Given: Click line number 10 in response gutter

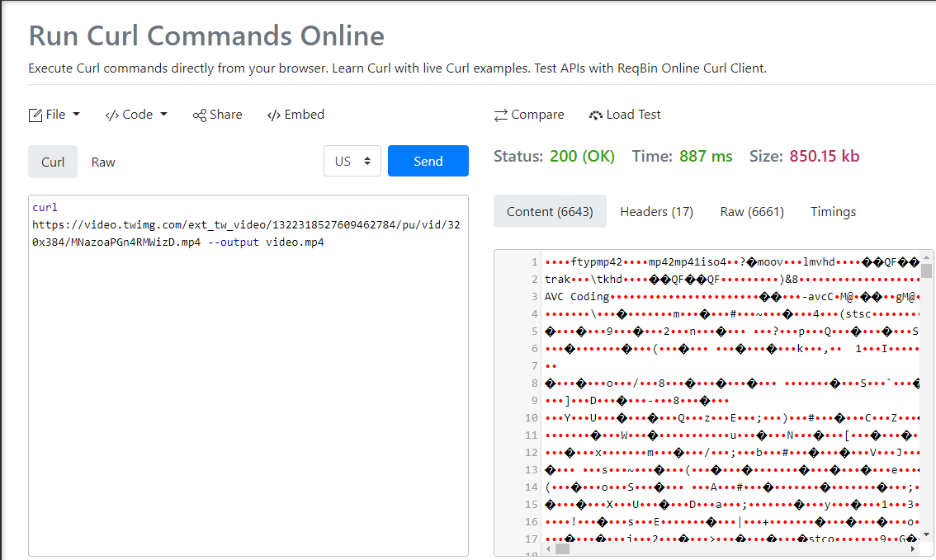Looking at the screenshot, I should click(532, 417).
